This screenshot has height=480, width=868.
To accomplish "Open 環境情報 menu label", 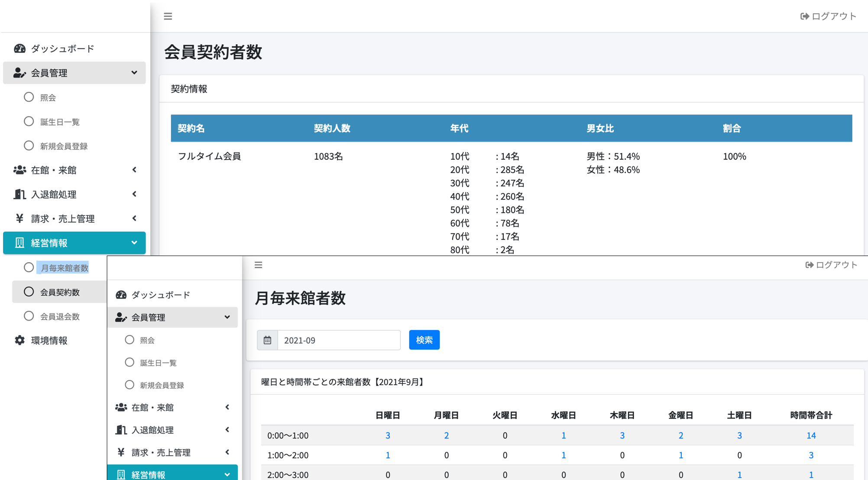I will [x=49, y=341].
